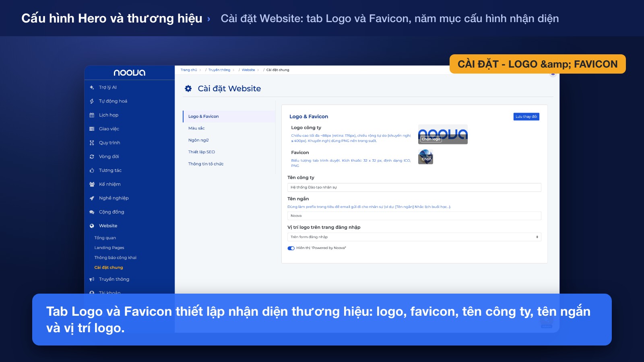Click the Nghề nghiệp rocket icon
Image resolution: width=644 pixels, height=362 pixels.
(92, 198)
